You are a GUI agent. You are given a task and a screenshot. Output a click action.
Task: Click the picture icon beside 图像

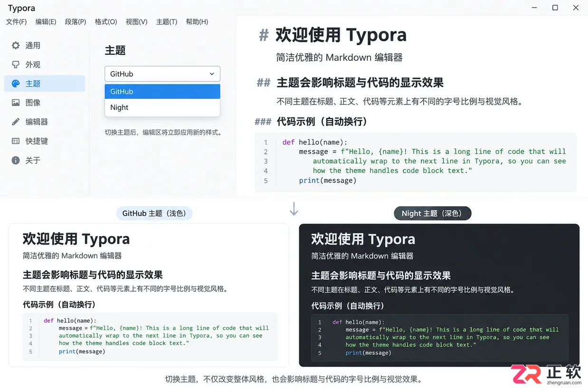(16, 103)
